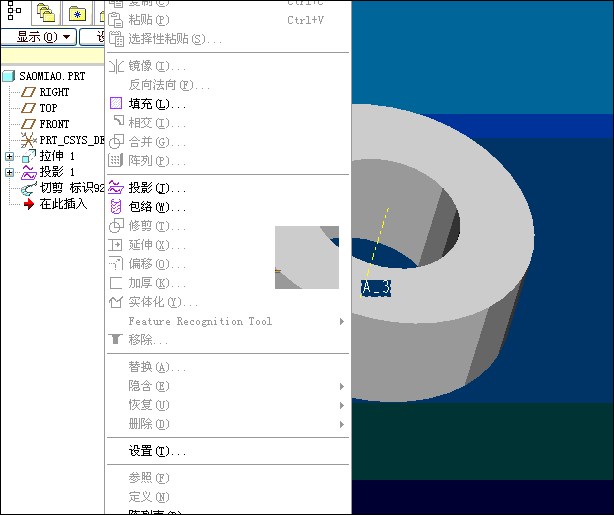Choose 投影(J) project menu item
Image resolution: width=614 pixels, height=515 pixels.
pos(228,188)
